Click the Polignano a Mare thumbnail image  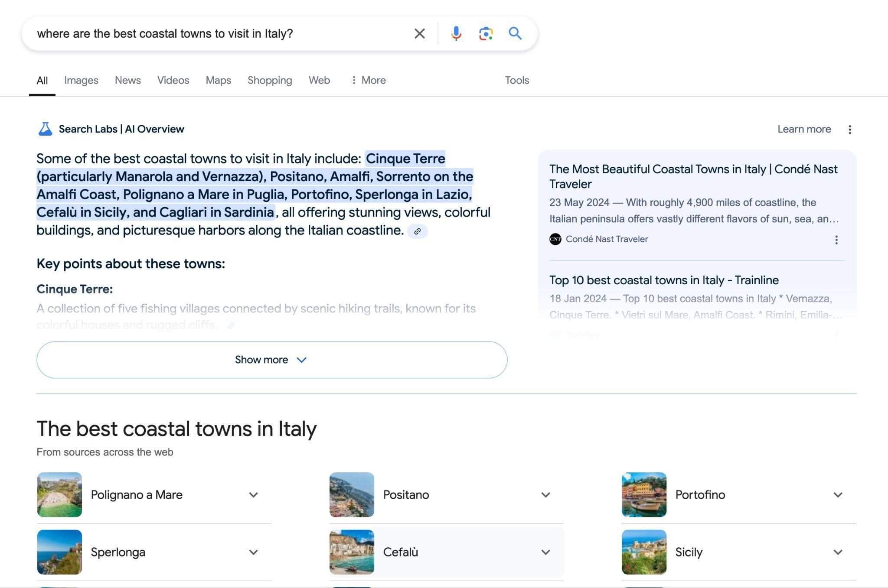click(x=59, y=494)
